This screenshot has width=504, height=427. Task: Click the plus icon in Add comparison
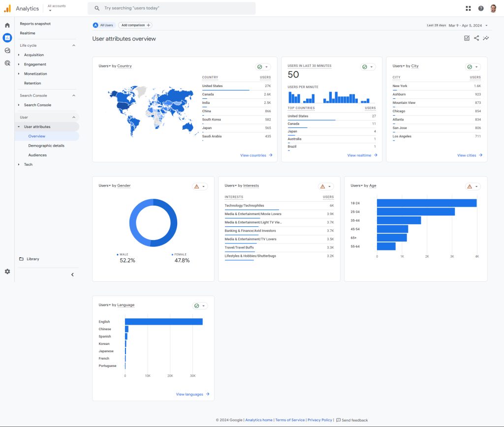click(x=149, y=25)
